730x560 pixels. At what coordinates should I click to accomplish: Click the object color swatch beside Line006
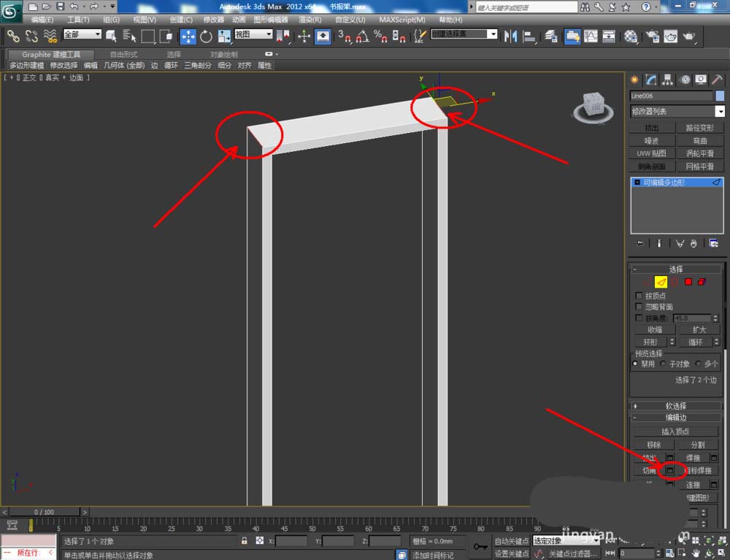point(720,96)
